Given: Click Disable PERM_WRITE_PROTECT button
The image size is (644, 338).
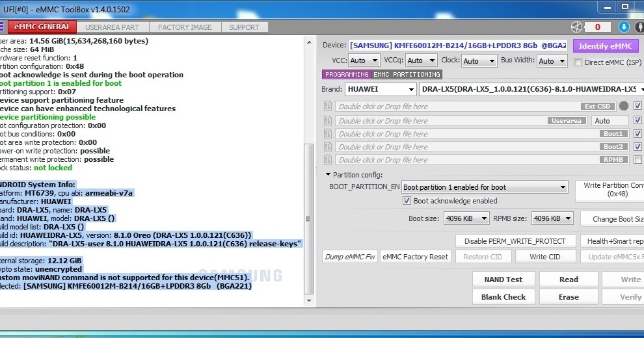Looking at the screenshot, I should (x=515, y=241).
